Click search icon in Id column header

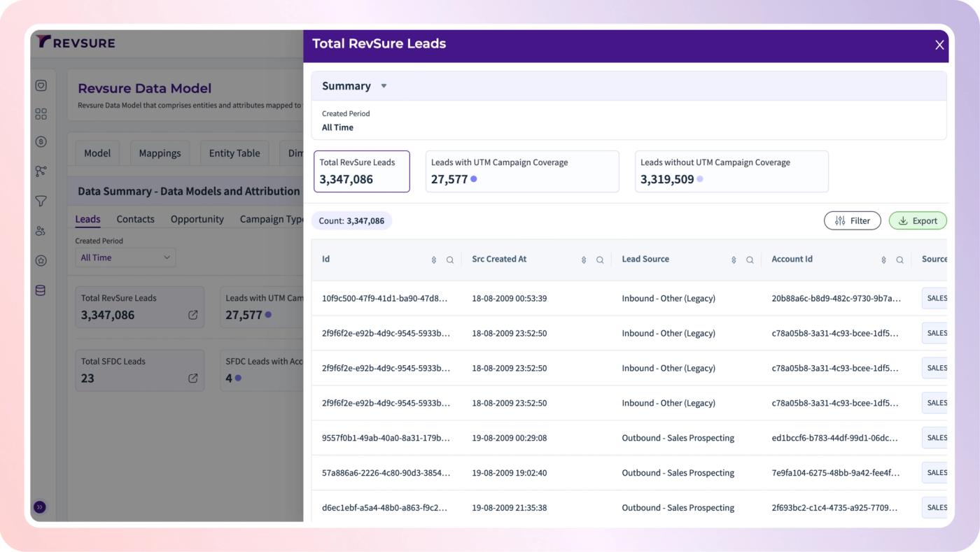click(450, 260)
